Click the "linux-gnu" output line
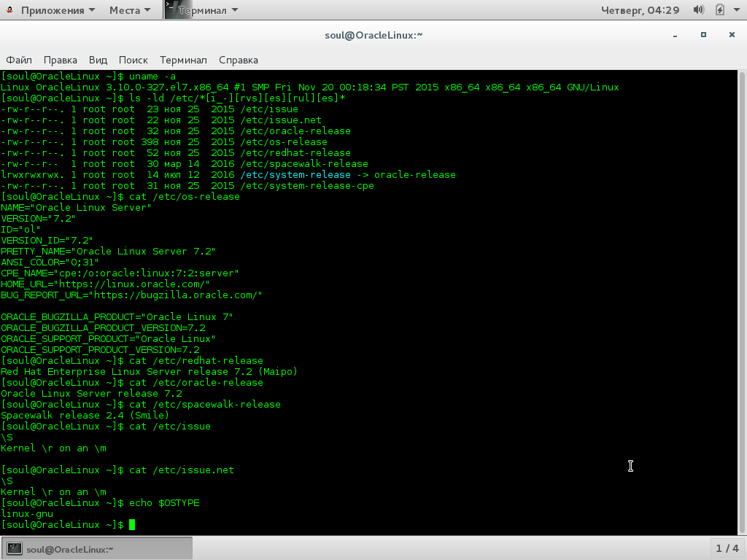The width and height of the screenshot is (747, 560). tap(27, 514)
